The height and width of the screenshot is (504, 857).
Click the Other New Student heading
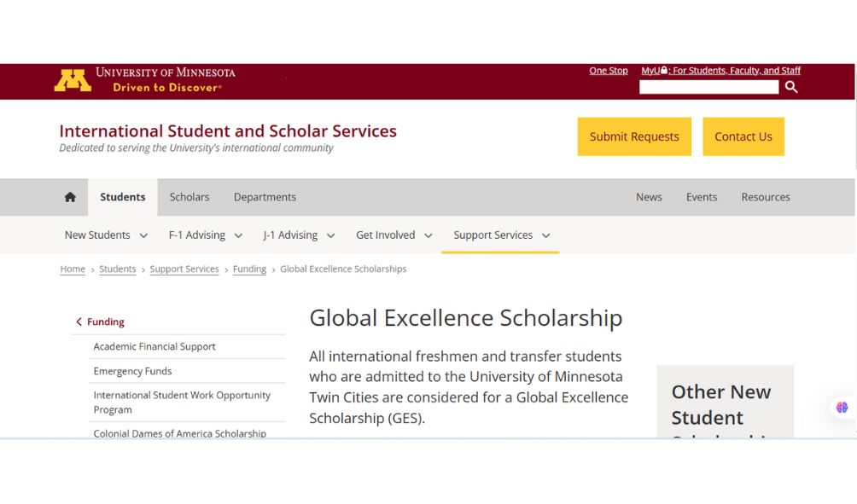point(721,404)
